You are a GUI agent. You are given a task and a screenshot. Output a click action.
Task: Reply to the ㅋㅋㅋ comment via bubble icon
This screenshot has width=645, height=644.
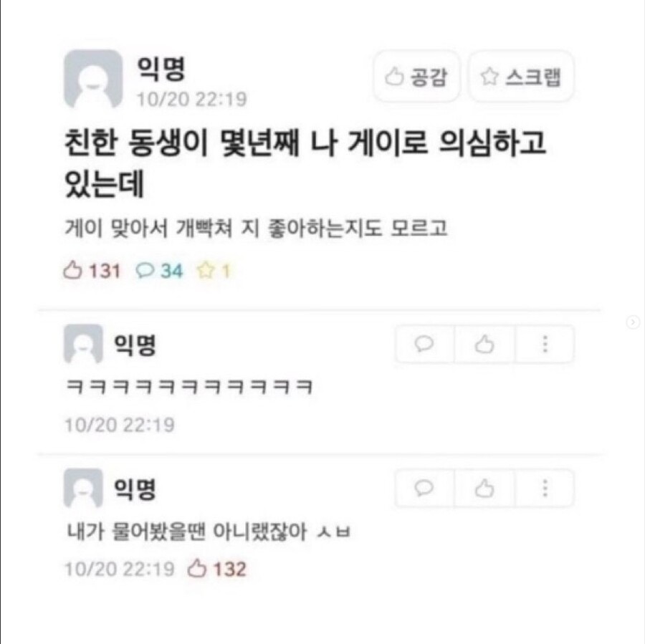[424, 344]
